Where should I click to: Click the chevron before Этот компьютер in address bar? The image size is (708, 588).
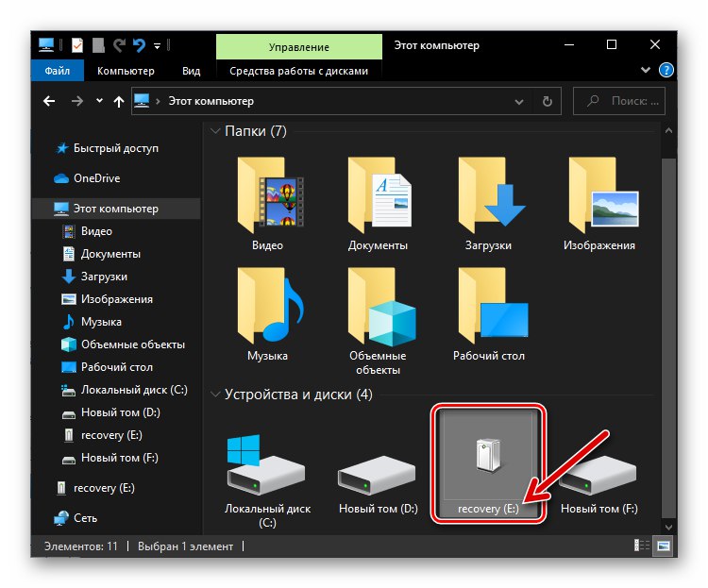(158, 101)
